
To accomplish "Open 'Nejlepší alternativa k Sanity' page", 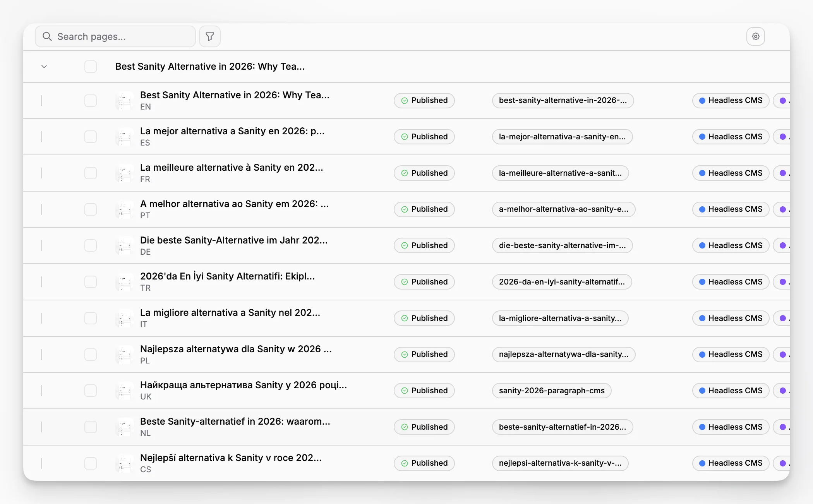I will click(231, 458).
